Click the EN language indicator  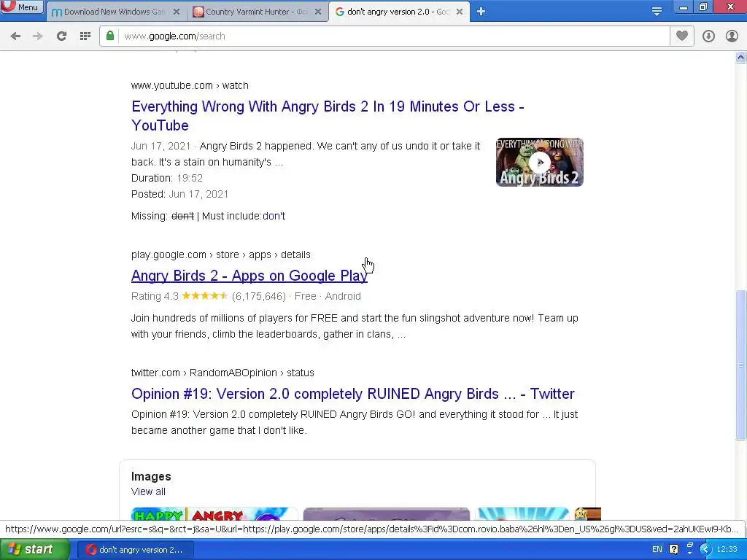[x=657, y=550]
